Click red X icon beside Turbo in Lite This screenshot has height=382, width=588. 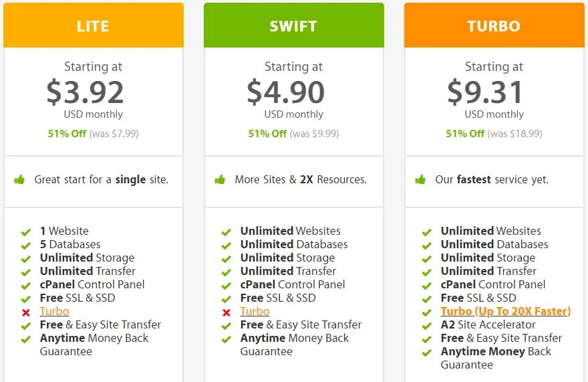point(26,312)
